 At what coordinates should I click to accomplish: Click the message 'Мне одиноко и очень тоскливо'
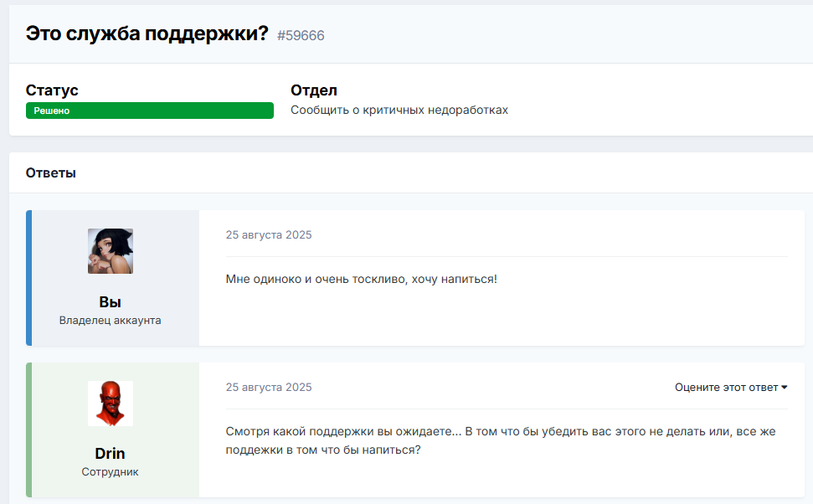[x=361, y=279]
